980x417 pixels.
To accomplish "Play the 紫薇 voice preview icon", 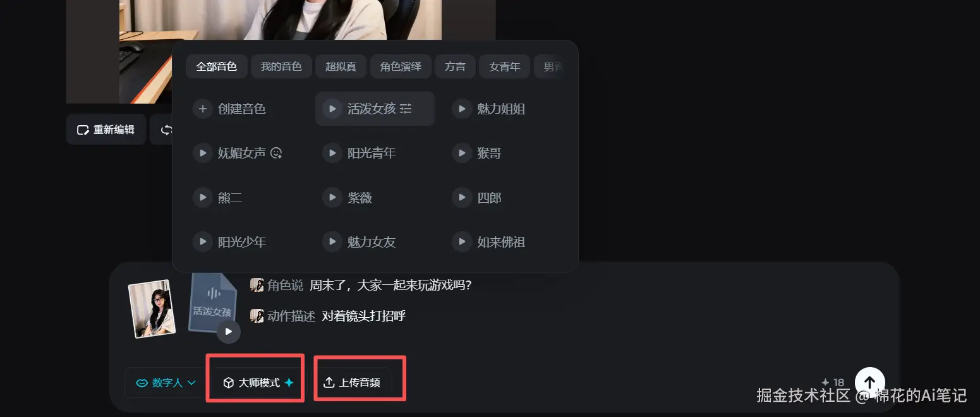I will (332, 198).
